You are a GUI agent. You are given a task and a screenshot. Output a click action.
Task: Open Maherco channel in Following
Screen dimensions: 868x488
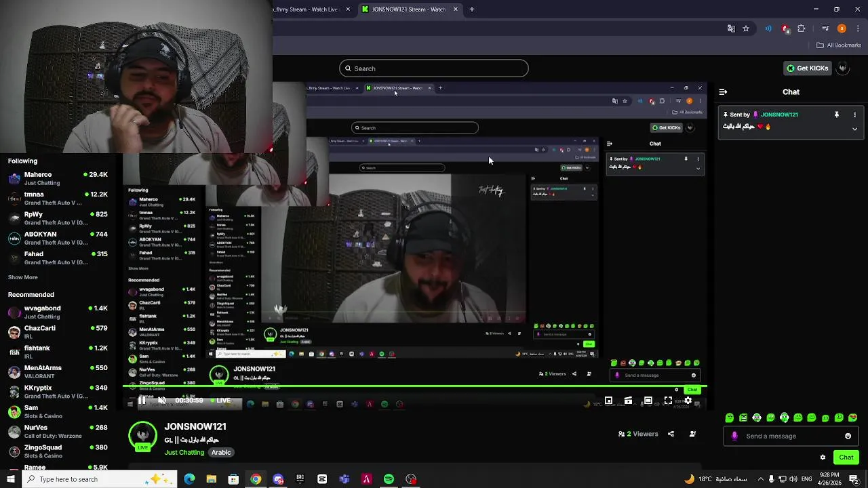point(58,178)
